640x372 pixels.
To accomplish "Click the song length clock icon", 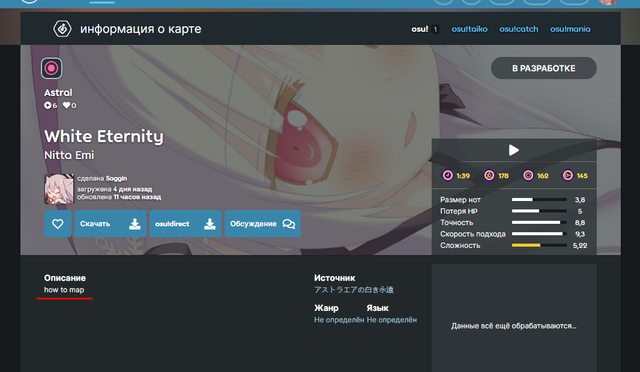I will 448,175.
